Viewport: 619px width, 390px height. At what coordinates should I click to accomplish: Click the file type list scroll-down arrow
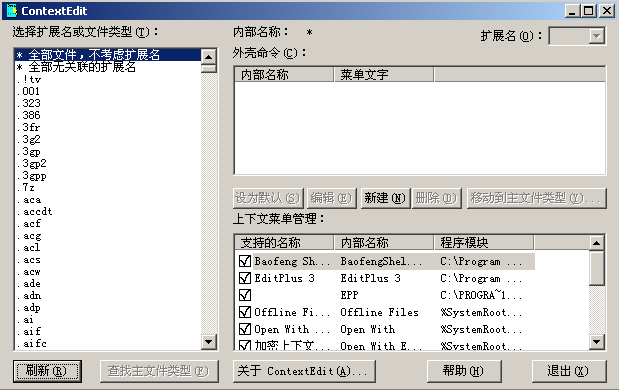[x=208, y=341]
